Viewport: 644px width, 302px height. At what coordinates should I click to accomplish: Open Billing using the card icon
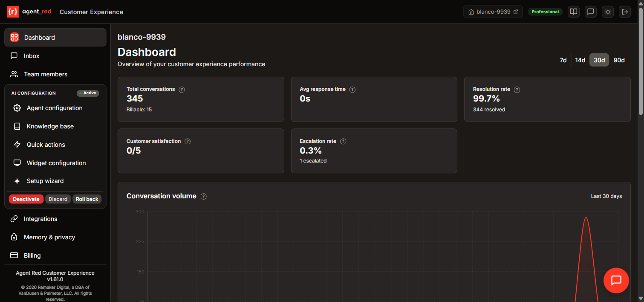[14, 255]
